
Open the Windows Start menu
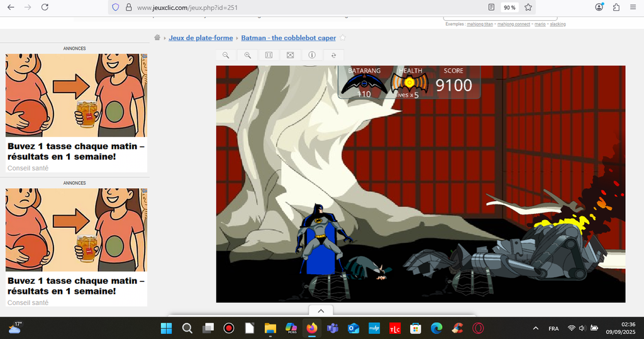point(166,328)
